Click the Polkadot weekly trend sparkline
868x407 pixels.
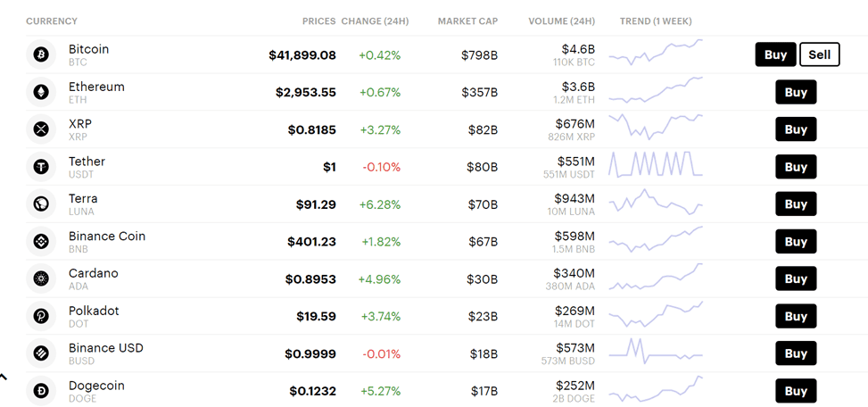(656, 314)
